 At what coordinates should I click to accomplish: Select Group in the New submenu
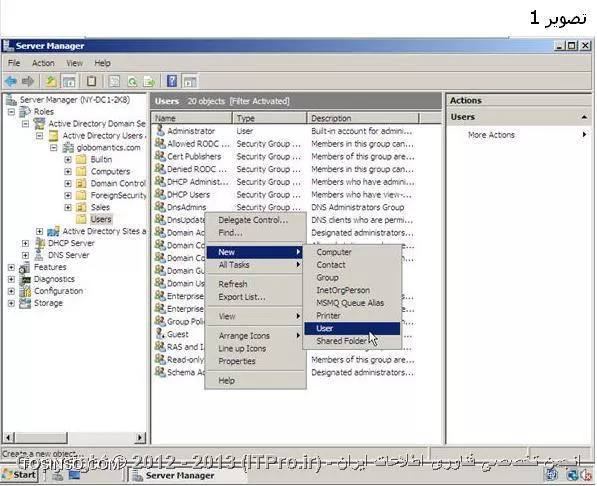point(352,278)
